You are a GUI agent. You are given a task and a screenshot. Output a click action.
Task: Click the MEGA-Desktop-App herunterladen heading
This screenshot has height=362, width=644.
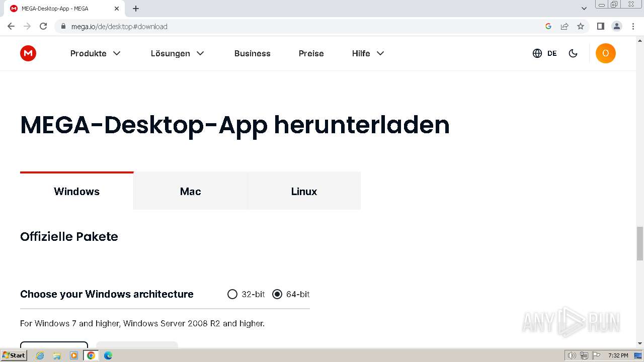[235, 125]
